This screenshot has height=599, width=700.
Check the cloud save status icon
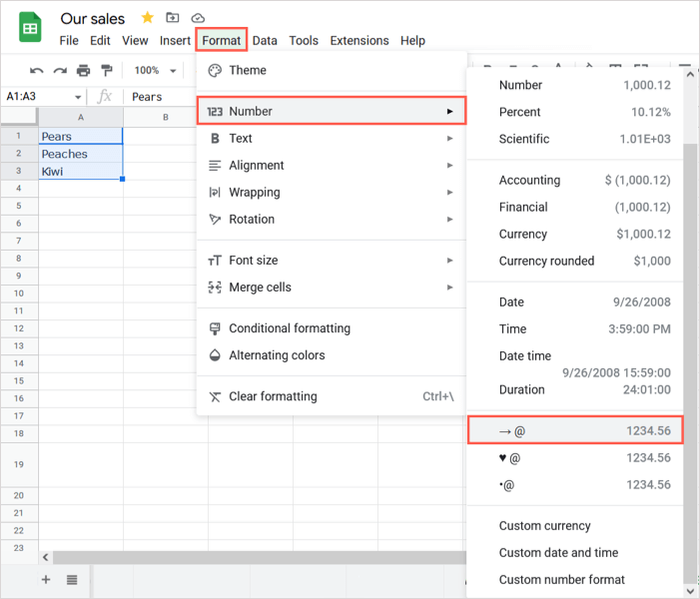pos(198,18)
